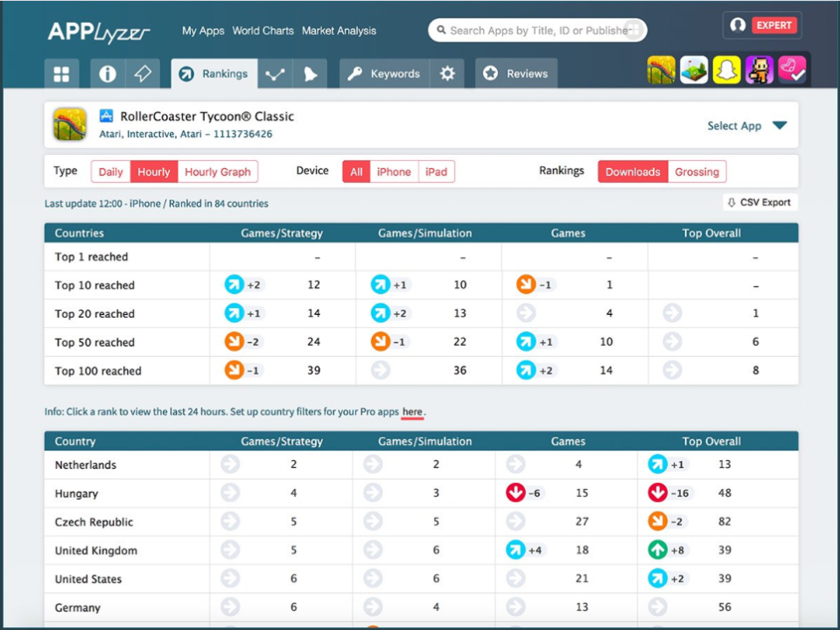840x630 pixels.
Task: Switch to the Reviews tab
Action: pos(516,73)
